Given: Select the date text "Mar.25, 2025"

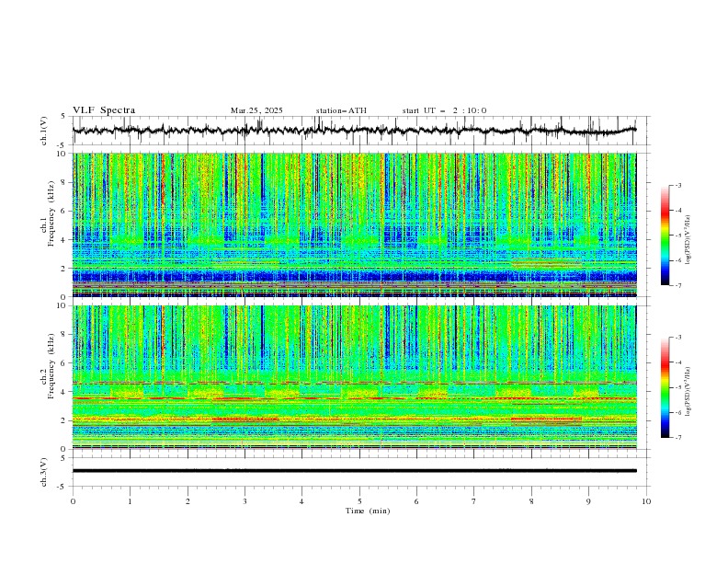Looking at the screenshot, I should (x=256, y=110).
